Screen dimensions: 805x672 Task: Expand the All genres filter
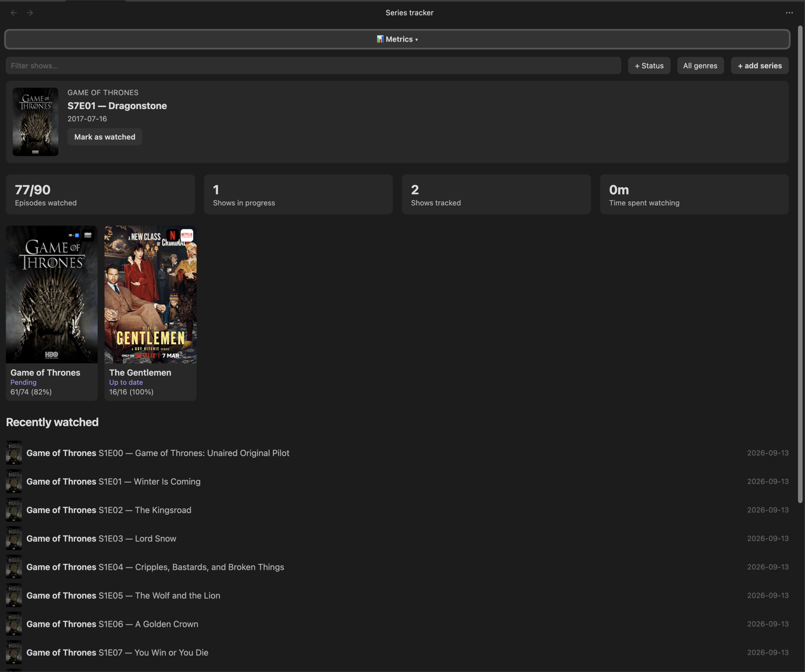pyautogui.click(x=700, y=66)
